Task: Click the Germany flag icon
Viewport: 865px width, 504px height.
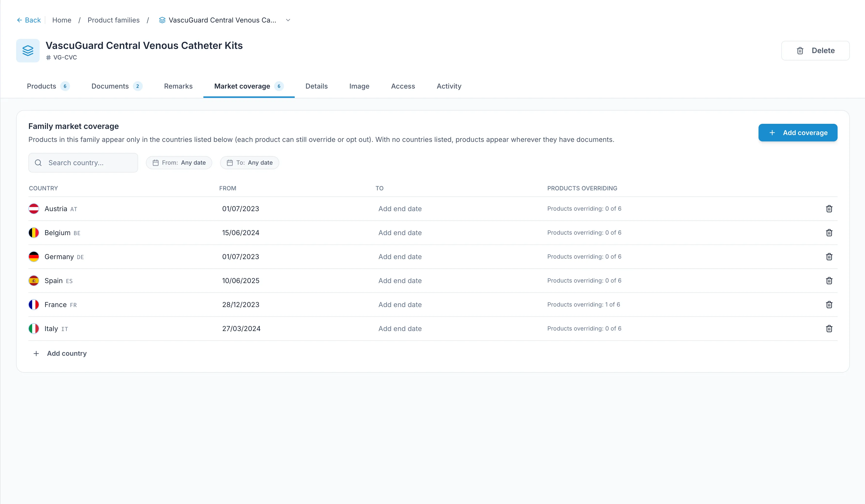Action: tap(34, 257)
